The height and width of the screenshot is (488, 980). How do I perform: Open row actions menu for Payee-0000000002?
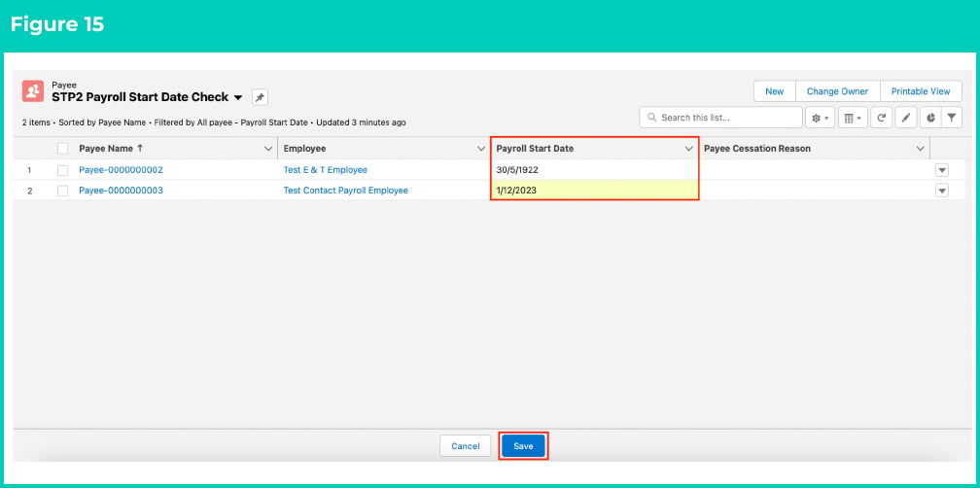(x=942, y=170)
